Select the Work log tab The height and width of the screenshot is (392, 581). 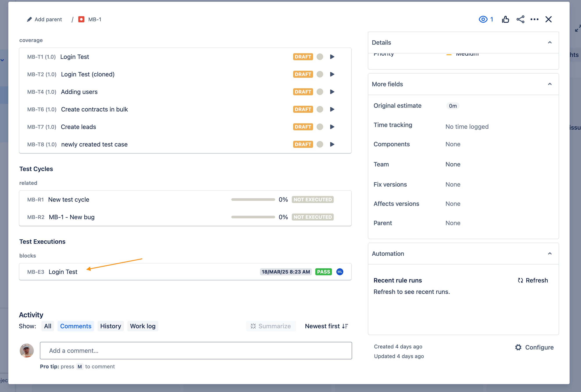[x=143, y=326]
